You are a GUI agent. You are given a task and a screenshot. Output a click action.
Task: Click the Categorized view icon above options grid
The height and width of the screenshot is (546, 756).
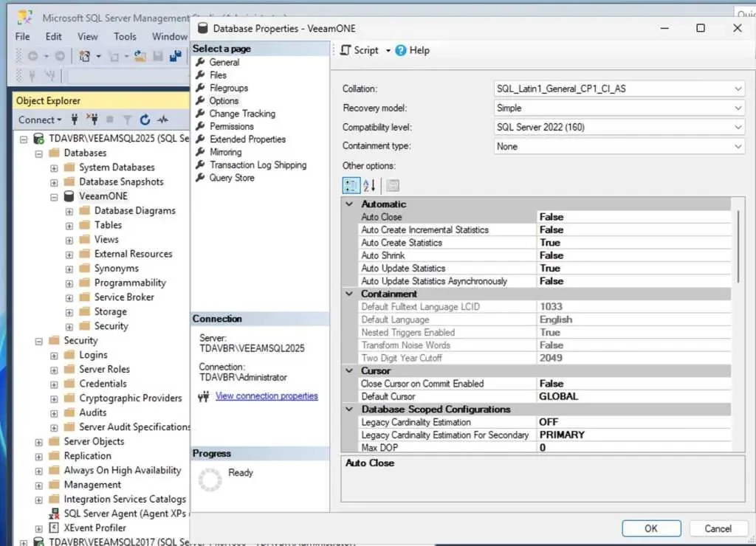(x=351, y=185)
